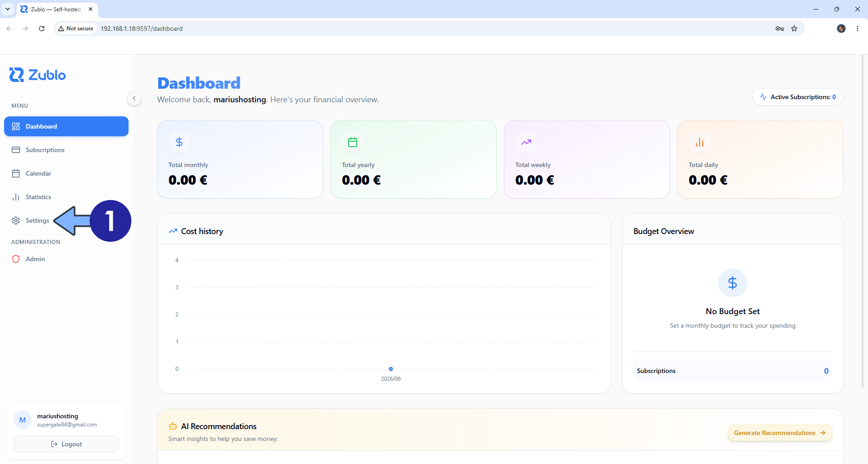The height and width of the screenshot is (464, 868).
Task: Click the browser forward arrow
Action: pos(25,29)
